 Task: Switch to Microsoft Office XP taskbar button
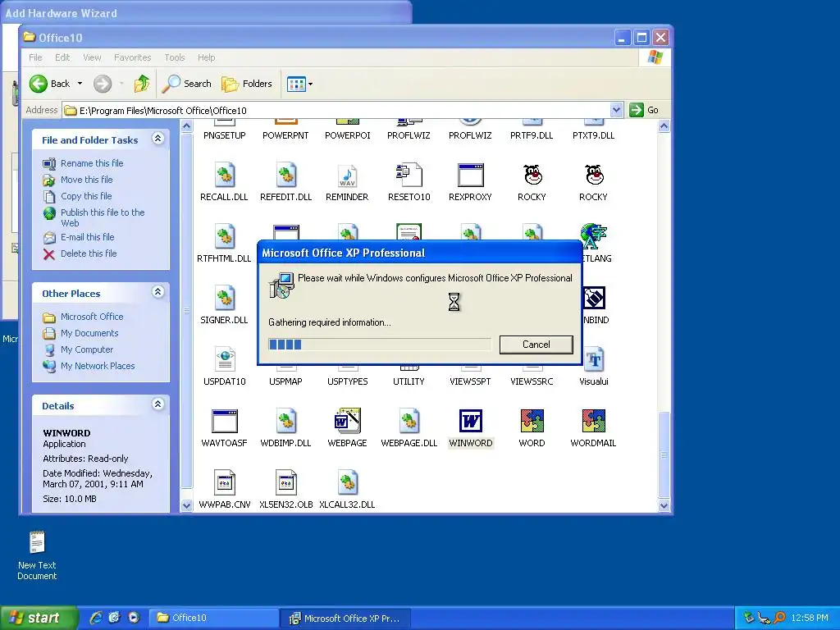click(x=345, y=619)
